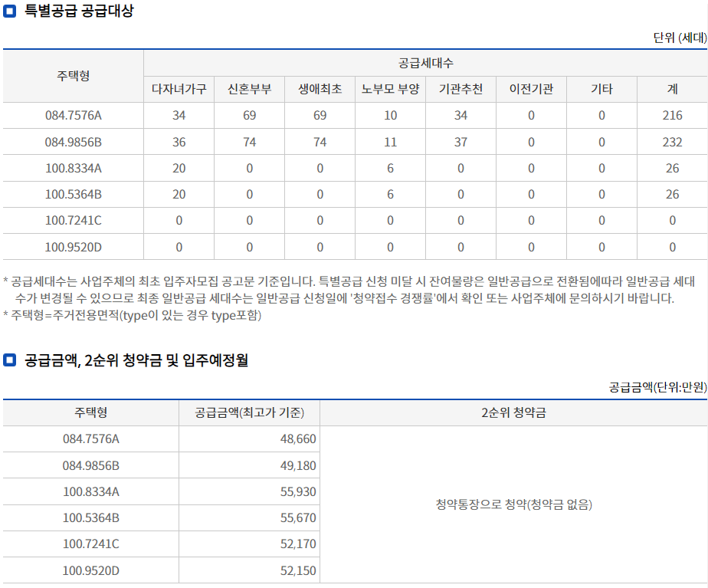Click 노부모 부양 value '11' for 084.9856B
Screen dimensions: 708x588
pyautogui.click(x=390, y=143)
